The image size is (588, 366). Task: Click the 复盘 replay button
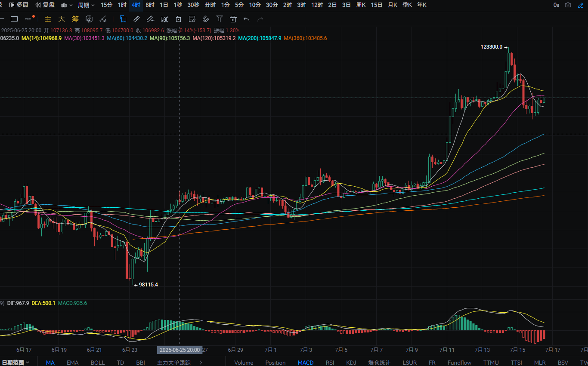(45, 5)
